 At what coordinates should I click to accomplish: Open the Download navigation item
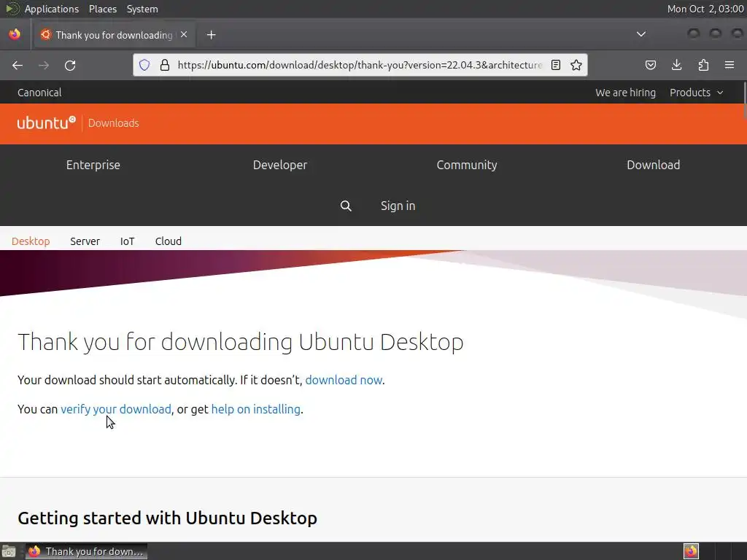coord(653,165)
